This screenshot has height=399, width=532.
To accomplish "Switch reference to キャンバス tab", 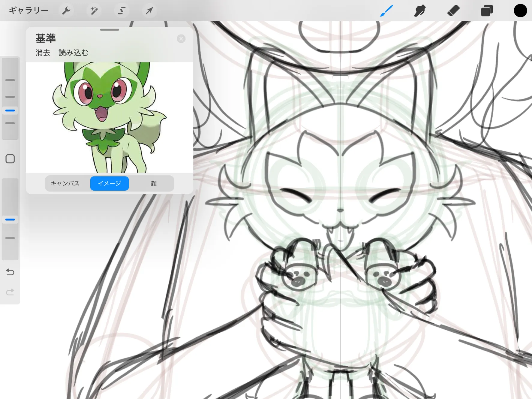I will pyautogui.click(x=65, y=183).
